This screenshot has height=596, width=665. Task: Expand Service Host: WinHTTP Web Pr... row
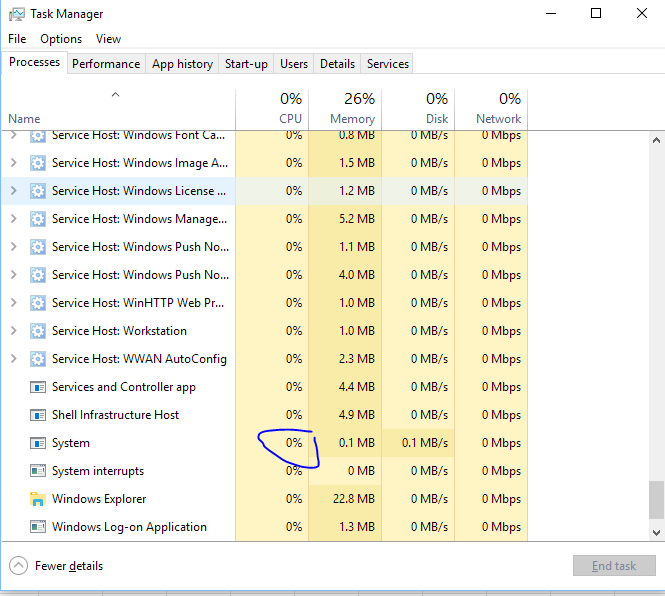(14, 303)
